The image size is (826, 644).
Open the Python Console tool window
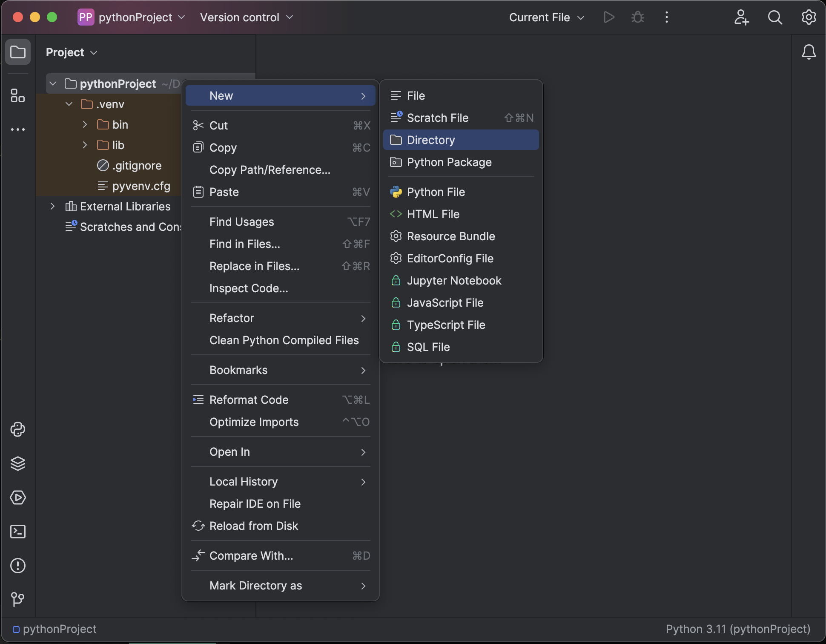(x=18, y=429)
